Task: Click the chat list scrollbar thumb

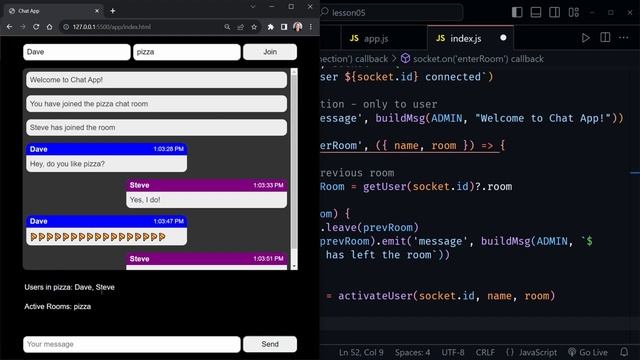Action: [x=294, y=163]
